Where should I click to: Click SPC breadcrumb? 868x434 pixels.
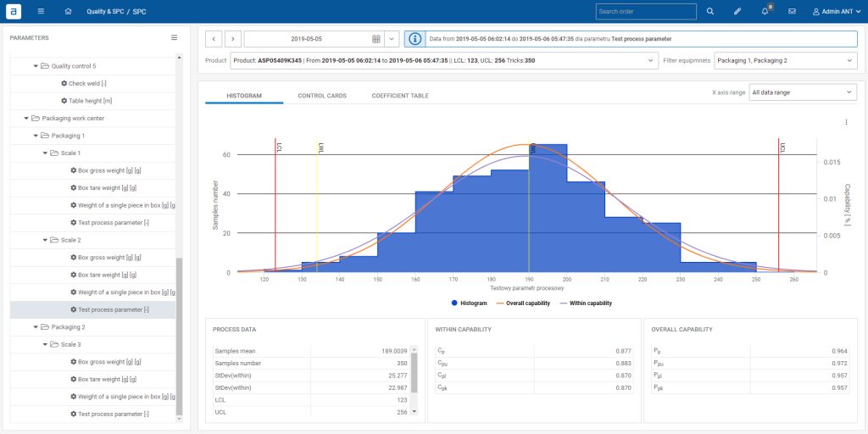tap(140, 11)
